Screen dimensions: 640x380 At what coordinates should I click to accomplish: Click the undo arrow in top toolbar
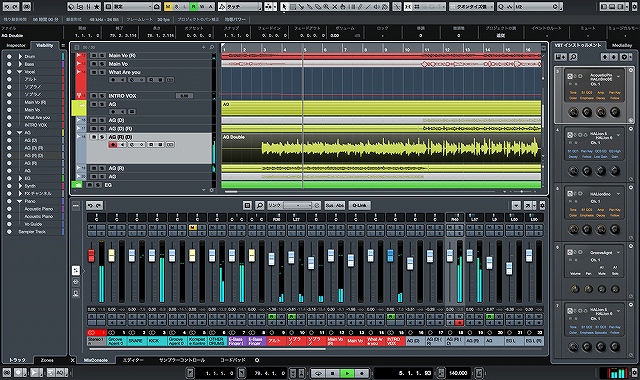[6, 7]
